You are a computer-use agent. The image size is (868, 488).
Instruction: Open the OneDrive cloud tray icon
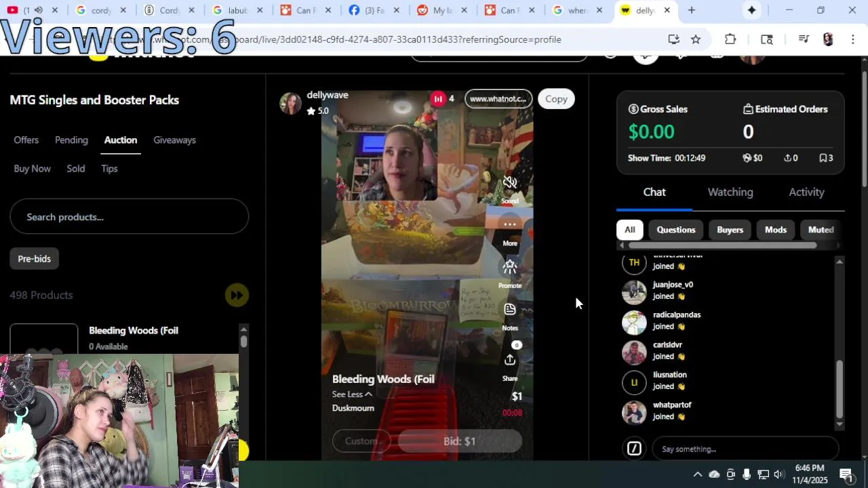click(x=714, y=474)
